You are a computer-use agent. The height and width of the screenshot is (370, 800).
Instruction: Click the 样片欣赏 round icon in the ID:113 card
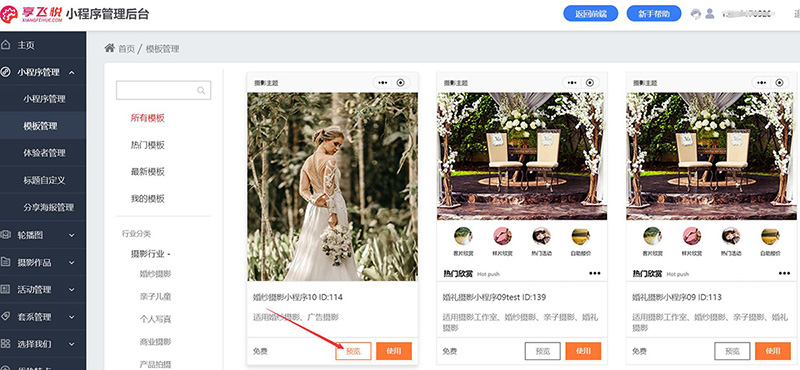coord(692,236)
